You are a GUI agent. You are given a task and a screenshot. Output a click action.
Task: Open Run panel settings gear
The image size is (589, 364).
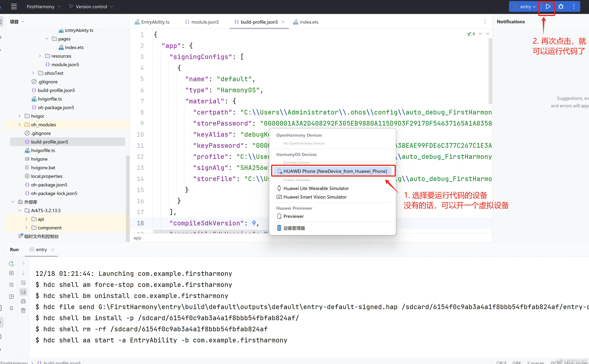(x=11, y=273)
